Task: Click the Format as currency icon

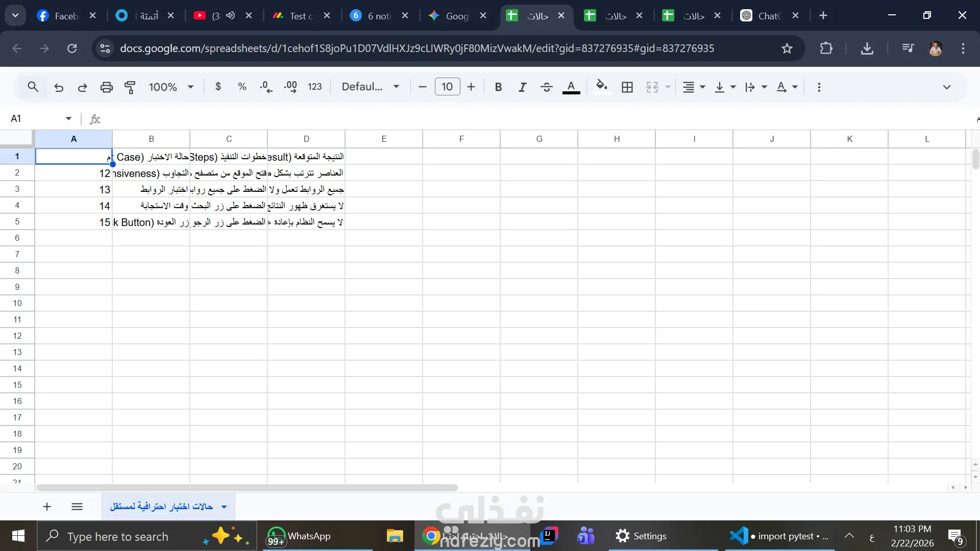Action: point(218,87)
